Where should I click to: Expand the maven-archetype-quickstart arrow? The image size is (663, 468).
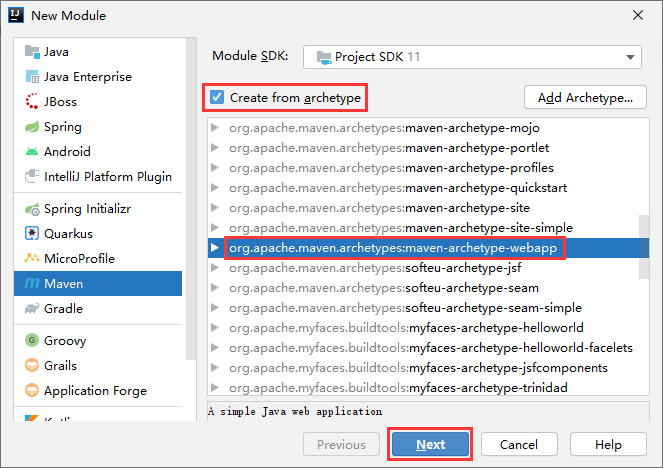pyautogui.click(x=215, y=188)
